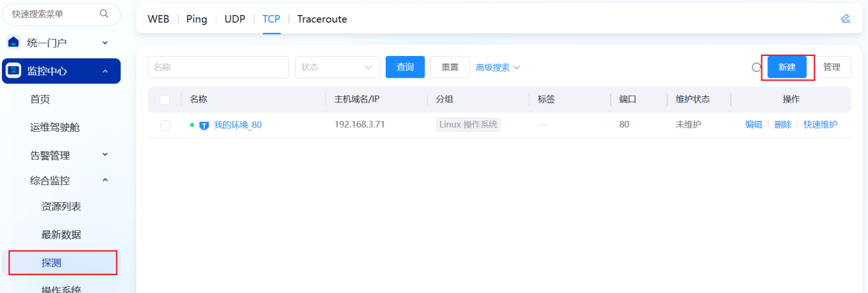Click the edit pencil icon at top right
Image resolution: width=868 pixels, height=293 pixels.
(x=845, y=18)
